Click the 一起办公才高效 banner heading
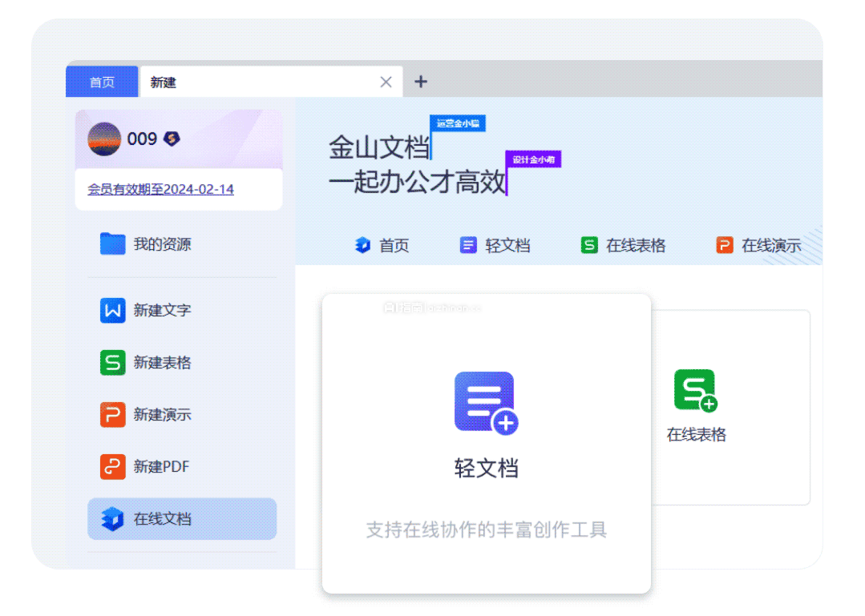This screenshot has height=616, width=865. coord(417,182)
